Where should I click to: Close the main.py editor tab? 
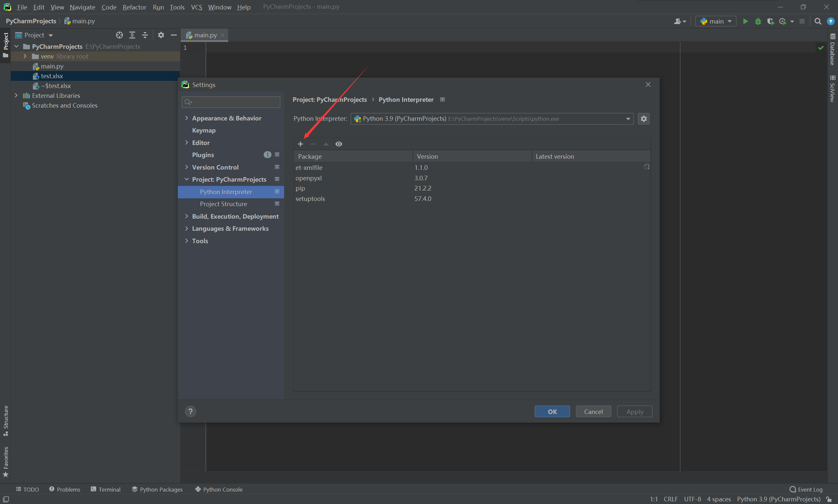tap(223, 35)
